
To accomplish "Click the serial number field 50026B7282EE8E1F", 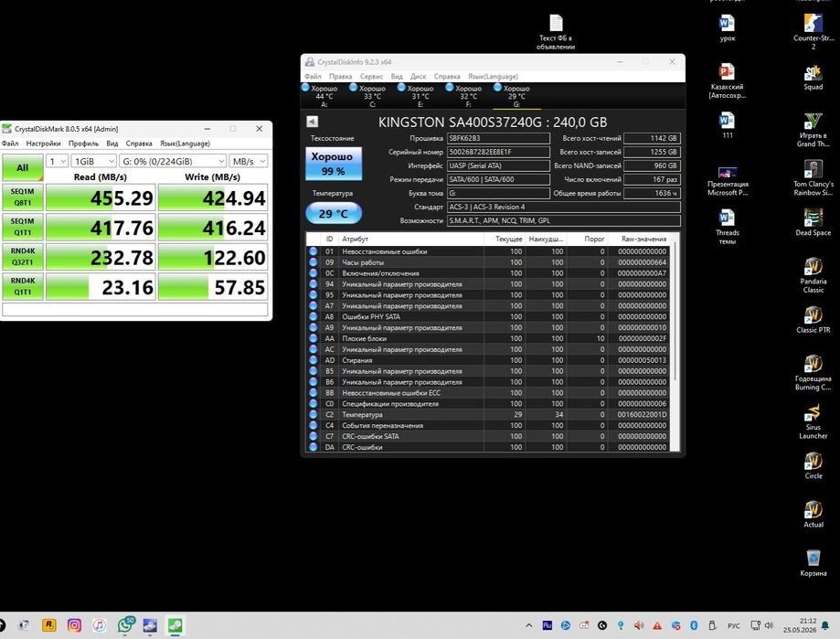I will (498, 152).
